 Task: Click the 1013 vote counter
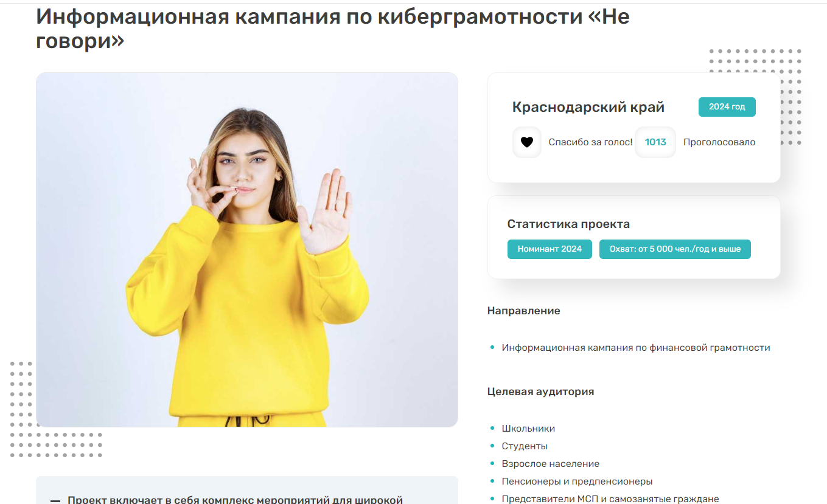pos(655,142)
